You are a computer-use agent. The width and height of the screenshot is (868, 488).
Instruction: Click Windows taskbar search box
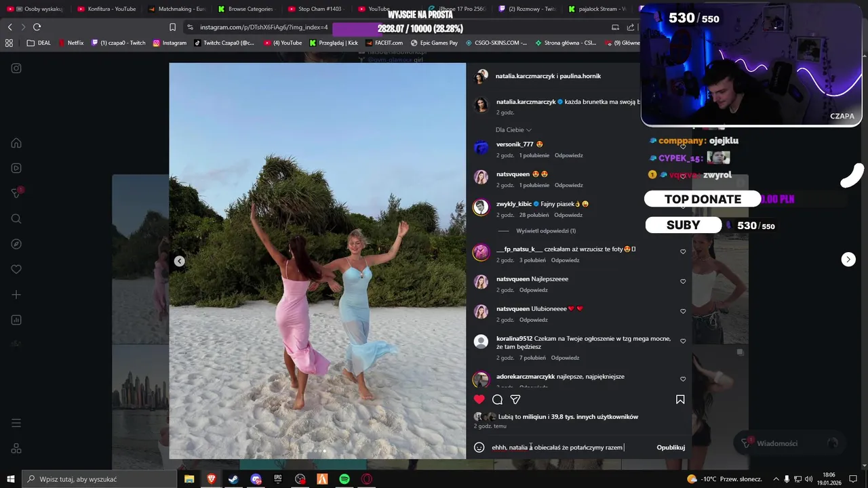(x=99, y=479)
